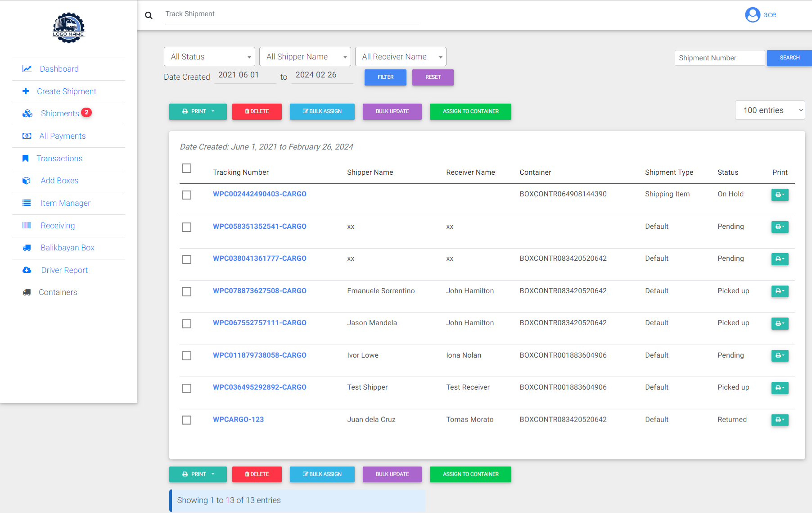Click the Dashboard chart icon
The image size is (812, 513).
[27, 69]
